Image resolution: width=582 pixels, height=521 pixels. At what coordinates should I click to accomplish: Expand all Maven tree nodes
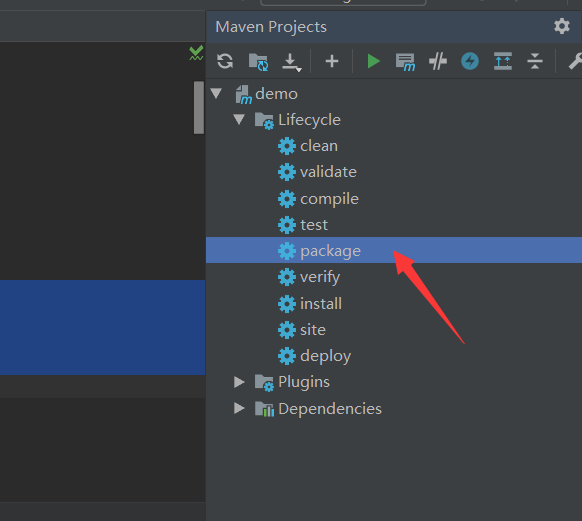tap(503, 61)
